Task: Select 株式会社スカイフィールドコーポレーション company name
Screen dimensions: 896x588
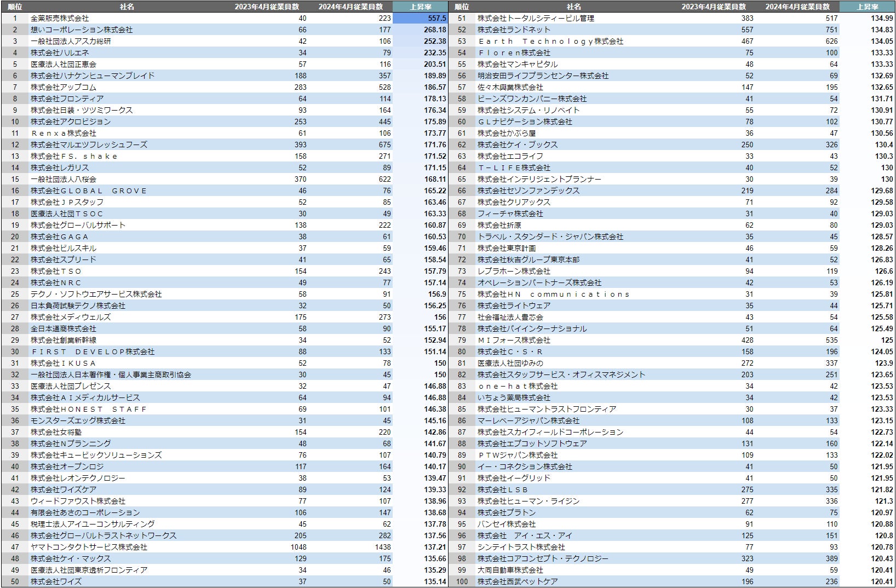Action: (x=550, y=432)
